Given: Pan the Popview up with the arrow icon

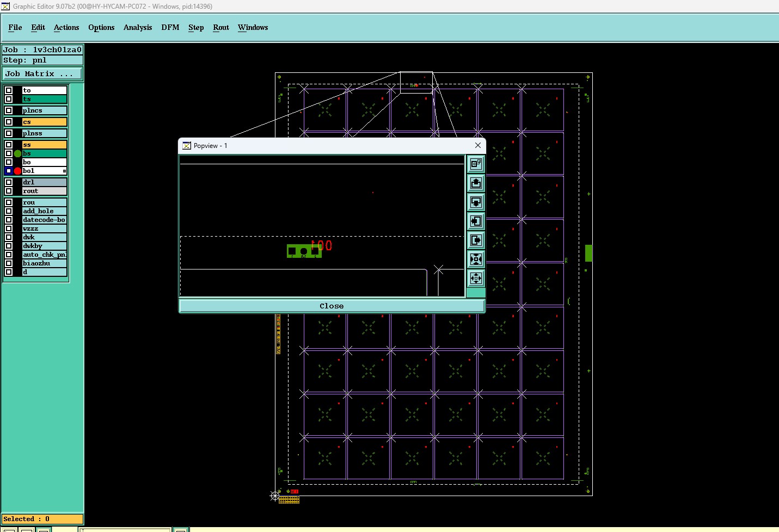Looking at the screenshot, I should coord(476,183).
